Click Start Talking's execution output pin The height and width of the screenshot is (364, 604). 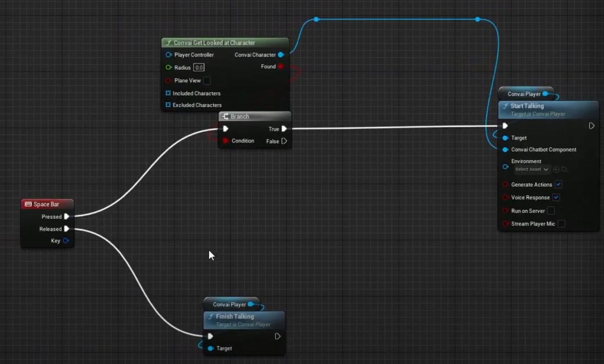592,126
